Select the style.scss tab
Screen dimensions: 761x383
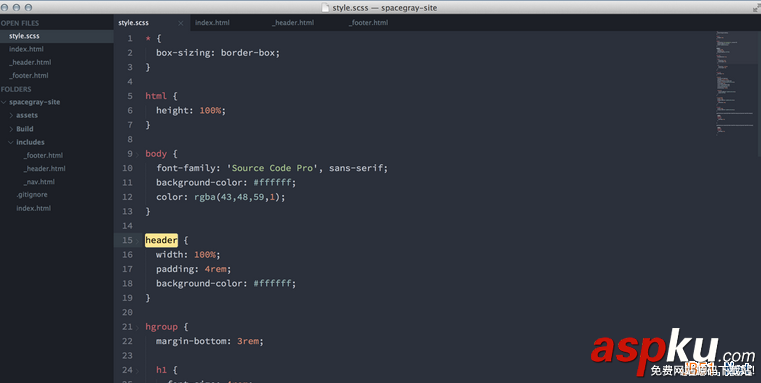click(133, 22)
